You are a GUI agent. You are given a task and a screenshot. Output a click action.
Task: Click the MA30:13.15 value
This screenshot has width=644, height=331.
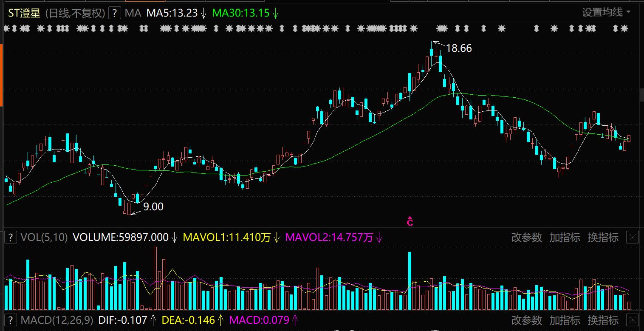click(241, 13)
